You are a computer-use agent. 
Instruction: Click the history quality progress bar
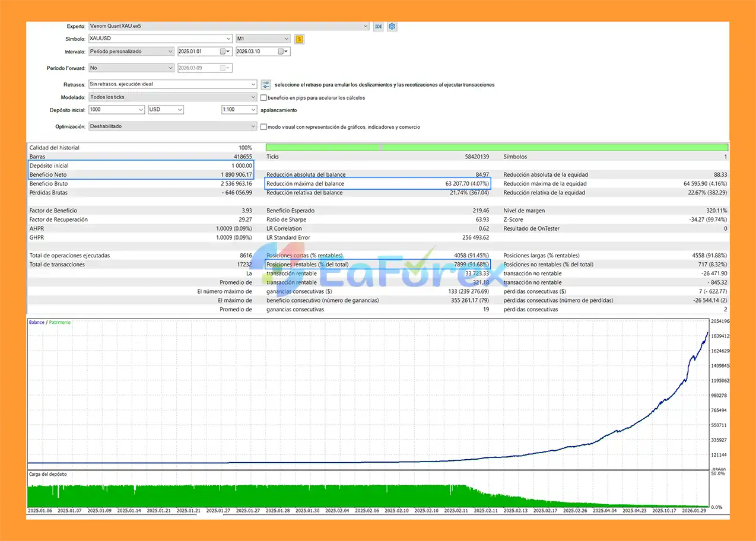click(497, 147)
